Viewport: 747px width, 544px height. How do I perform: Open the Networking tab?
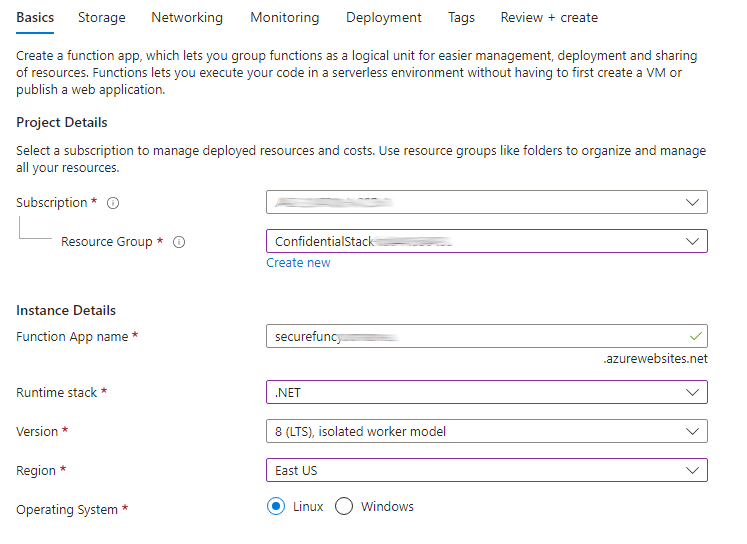coord(187,17)
